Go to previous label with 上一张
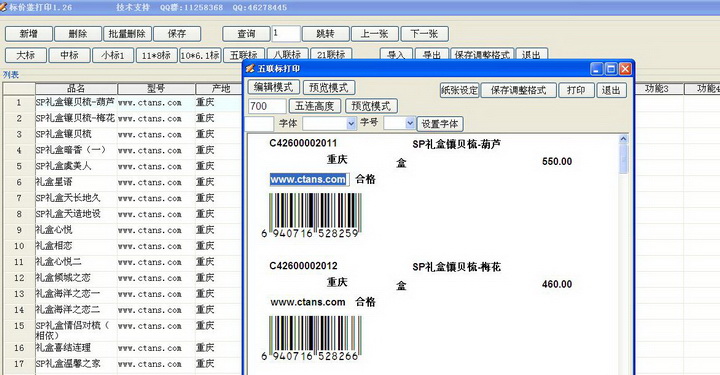Viewport: 720px width, 375px height. tap(375, 34)
